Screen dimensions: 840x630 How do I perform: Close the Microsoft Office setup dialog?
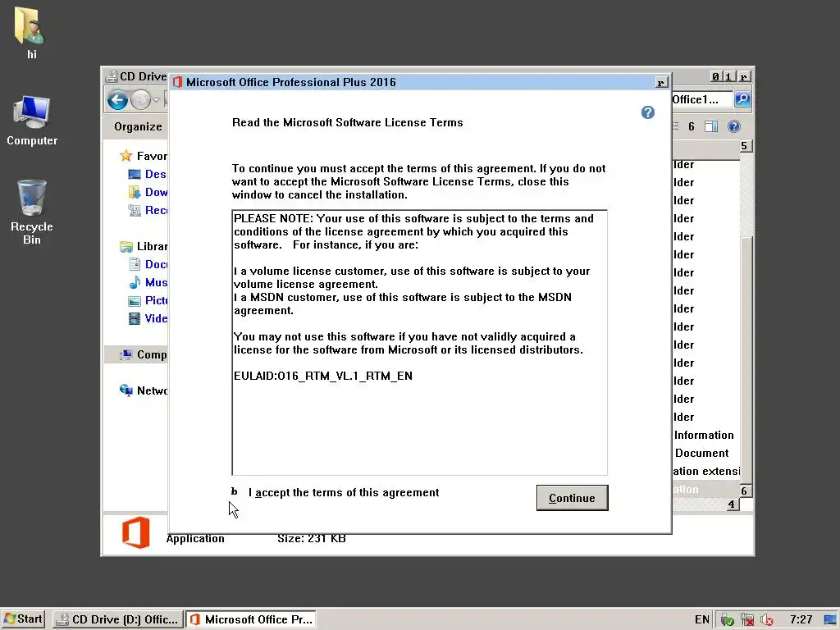[662, 83]
